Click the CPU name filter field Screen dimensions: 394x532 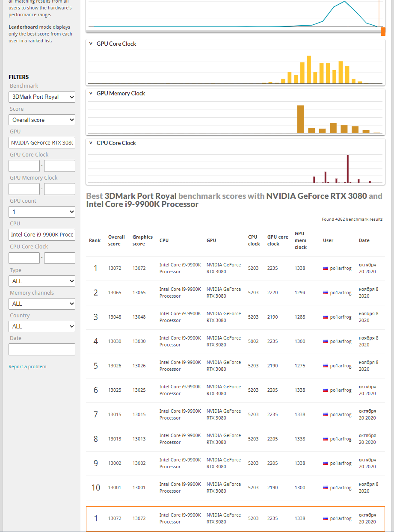[42, 235]
